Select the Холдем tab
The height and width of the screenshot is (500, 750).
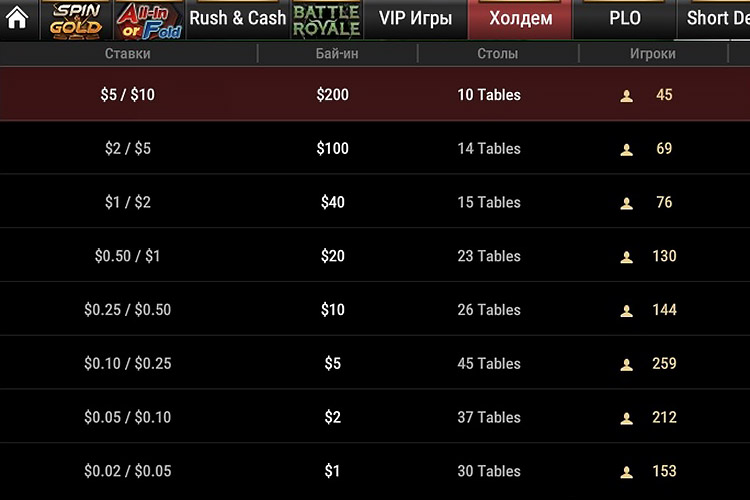click(x=521, y=19)
